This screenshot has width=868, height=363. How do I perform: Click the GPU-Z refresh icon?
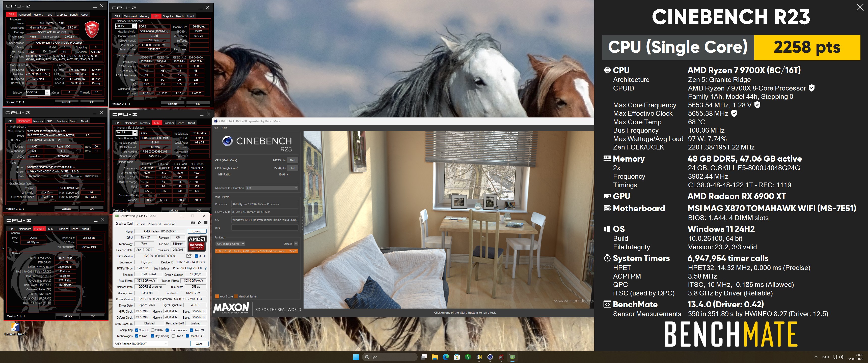199,223
